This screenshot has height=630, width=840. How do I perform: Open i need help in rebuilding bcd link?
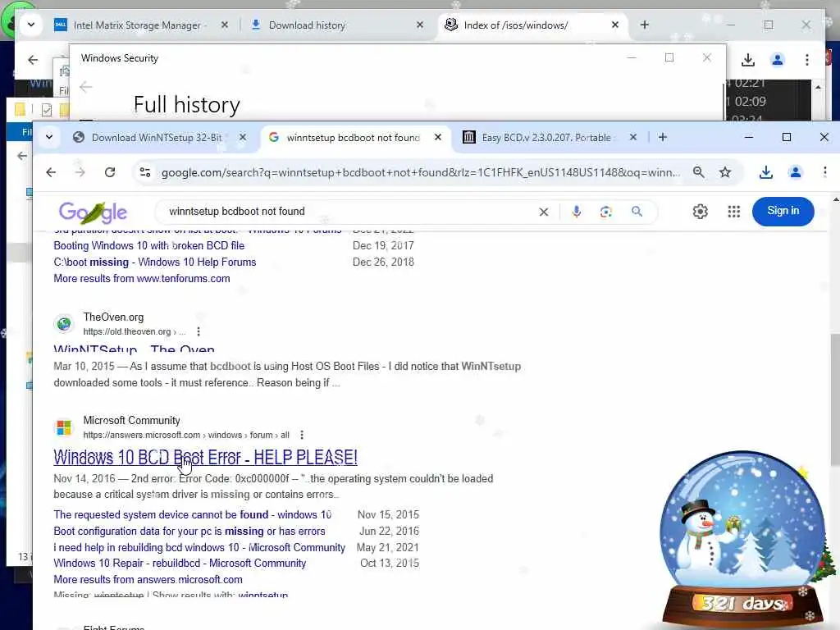click(x=199, y=547)
